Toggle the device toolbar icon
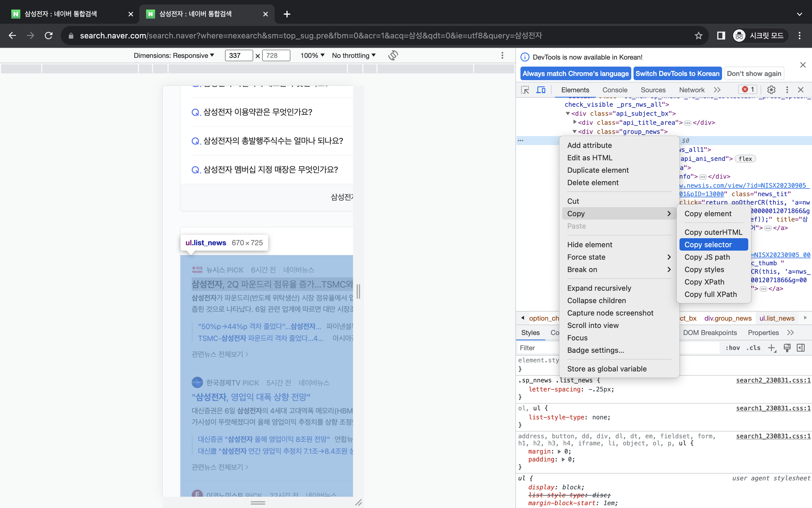Image resolution: width=812 pixels, height=508 pixels. [x=541, y=90]
